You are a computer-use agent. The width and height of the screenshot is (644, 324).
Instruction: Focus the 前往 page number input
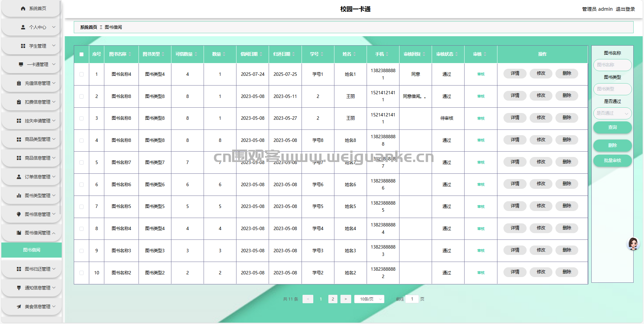click(x=412, y=299)
